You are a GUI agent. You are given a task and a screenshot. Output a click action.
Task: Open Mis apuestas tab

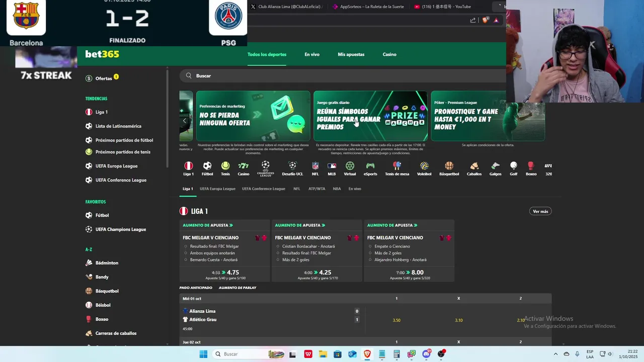point(351,54)
